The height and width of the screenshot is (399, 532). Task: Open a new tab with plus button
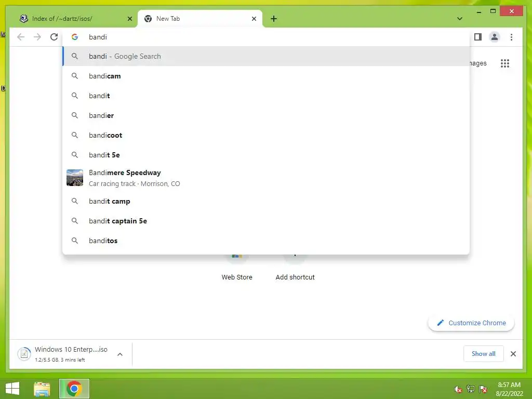pos(274,19)
